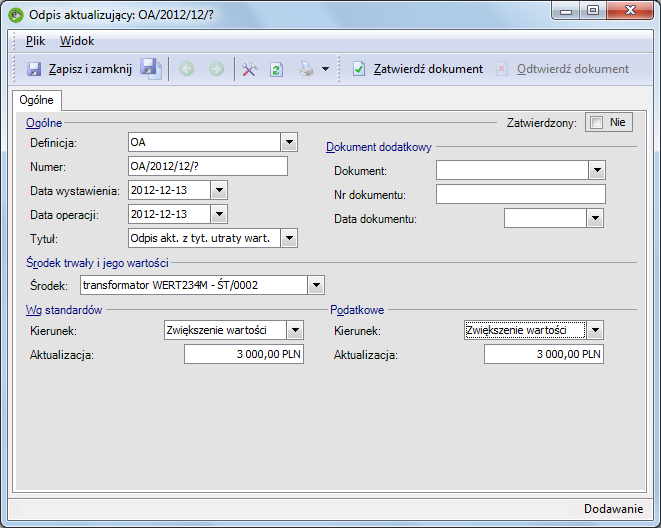Click the Definicja OA field
The image size is (661, 528).
[x=204, y=142]
